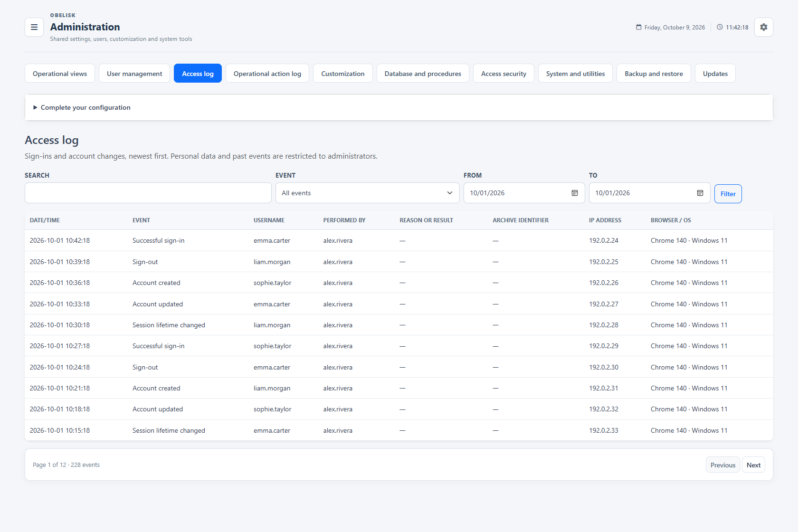Click Session lifetime changed in the 10:30:18 row
This screenshot has height=532, width=798.
click(x=169, y=325)
